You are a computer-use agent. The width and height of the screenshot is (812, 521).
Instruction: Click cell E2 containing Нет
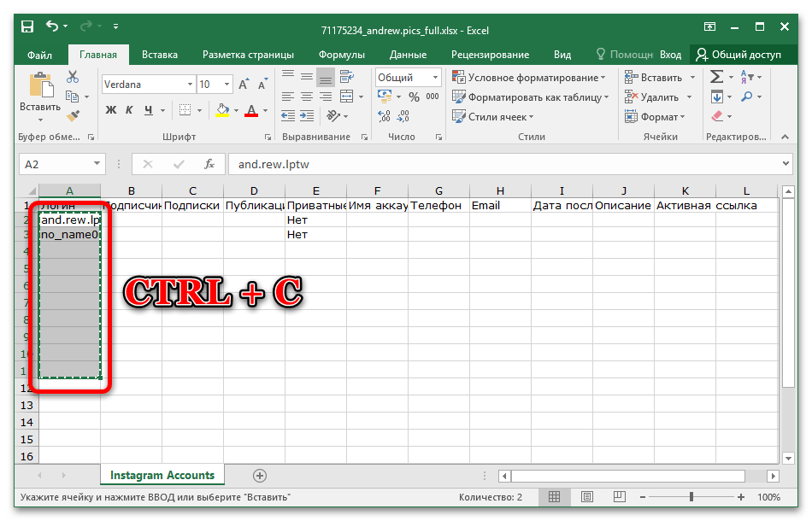point(315,220)
